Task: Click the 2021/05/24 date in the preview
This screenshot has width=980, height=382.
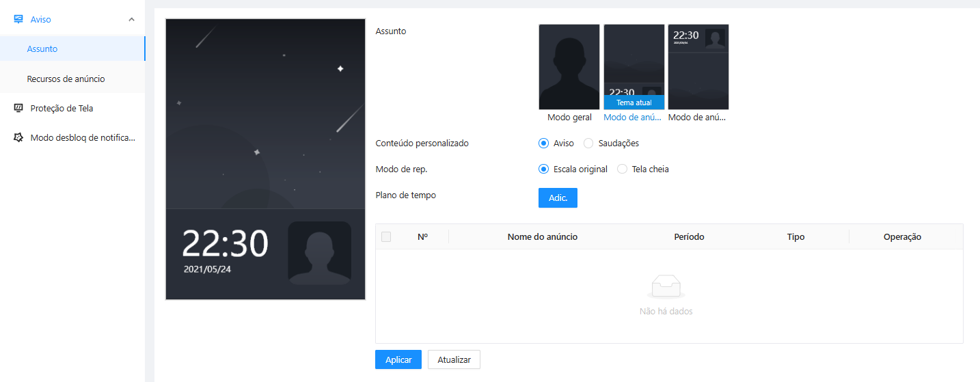Action: point(207,269)
